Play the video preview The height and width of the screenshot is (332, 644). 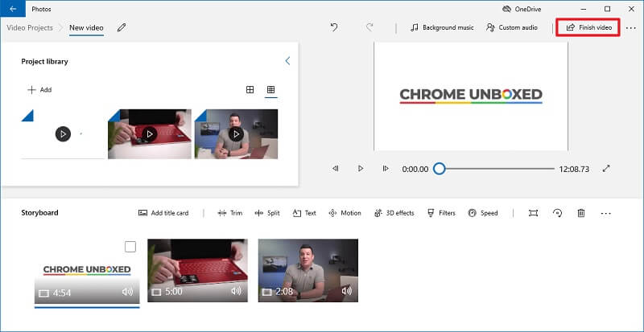coord(361,168)
